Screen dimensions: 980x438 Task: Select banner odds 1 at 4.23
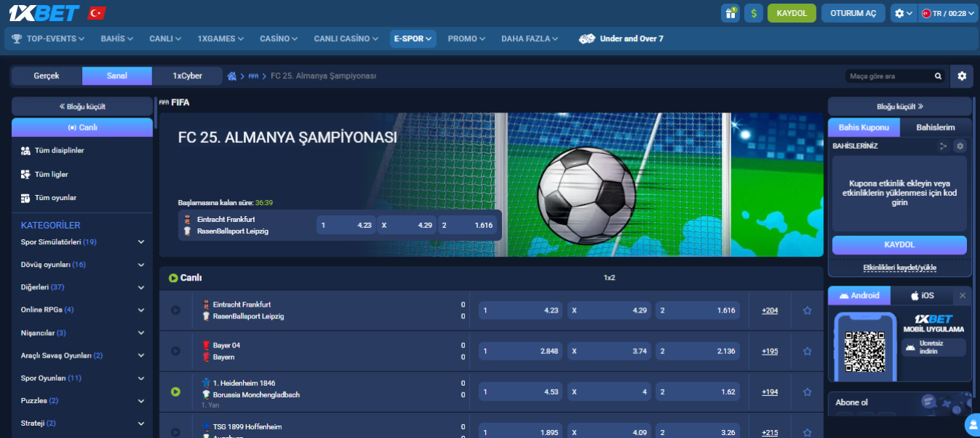346,225
